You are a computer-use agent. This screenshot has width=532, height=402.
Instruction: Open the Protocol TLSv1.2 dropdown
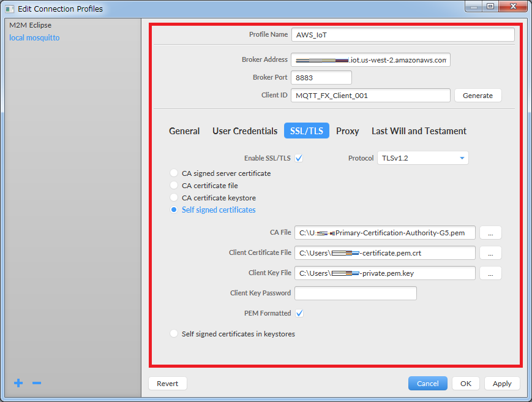click(x=422, y=158)
